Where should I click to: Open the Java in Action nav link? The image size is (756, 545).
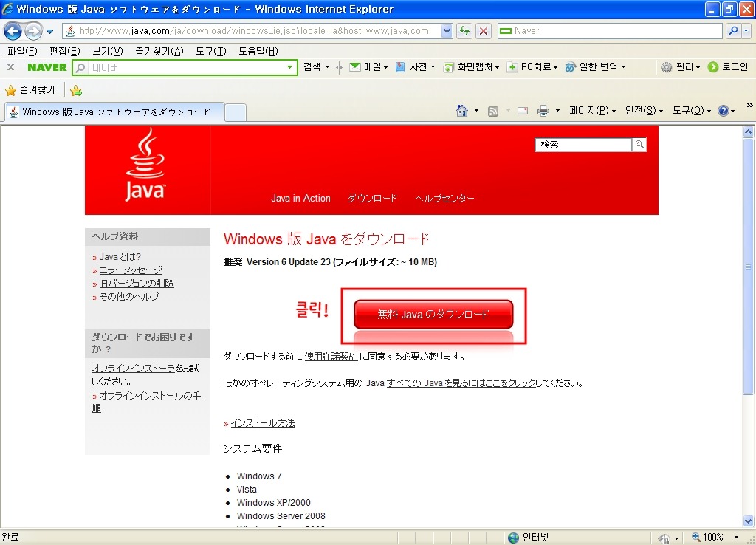(x=300, y=198)
